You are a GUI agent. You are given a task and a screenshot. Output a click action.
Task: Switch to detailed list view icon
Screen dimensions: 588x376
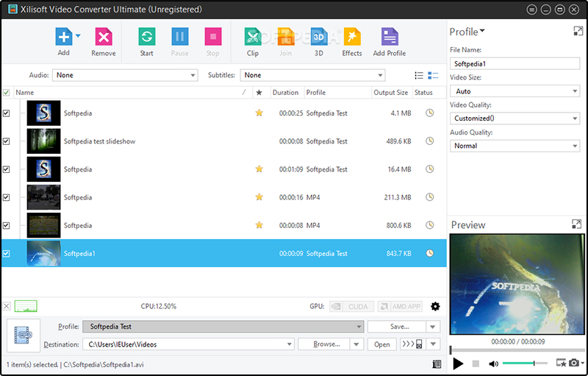coord(433,76)
